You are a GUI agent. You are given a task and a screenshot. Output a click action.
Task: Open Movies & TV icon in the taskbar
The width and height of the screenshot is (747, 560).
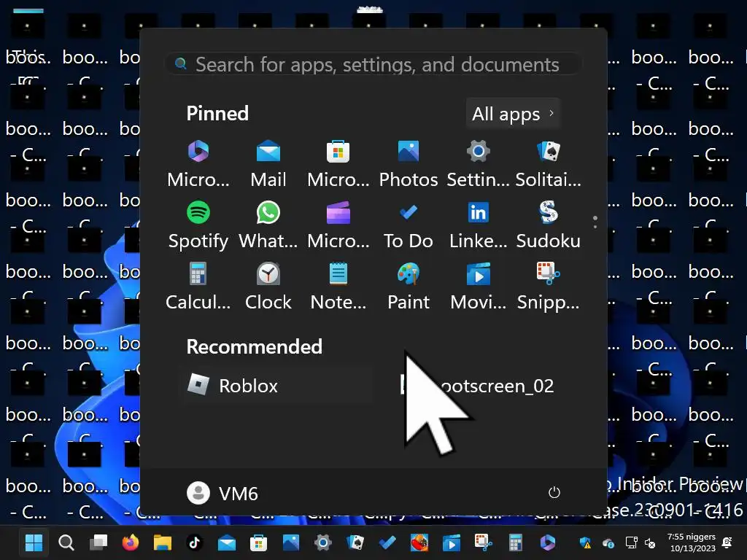pyautogui.click(x=451, y=542)
